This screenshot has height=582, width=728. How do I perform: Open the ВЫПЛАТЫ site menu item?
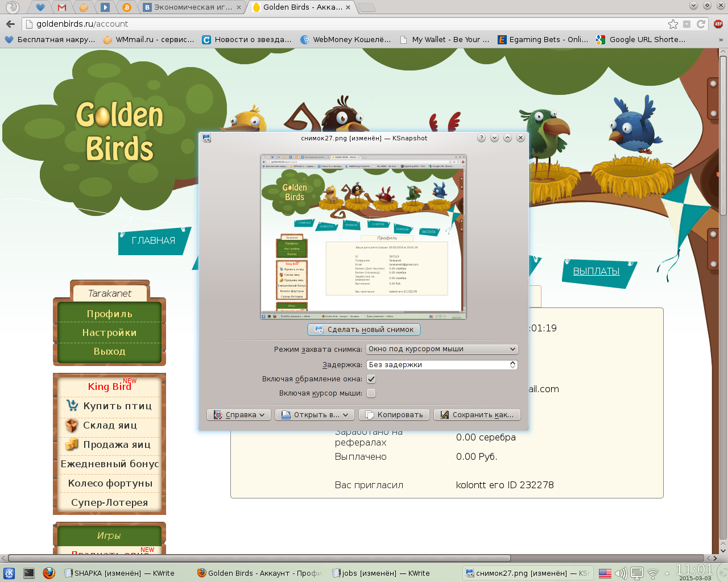(x=596, y=272)
